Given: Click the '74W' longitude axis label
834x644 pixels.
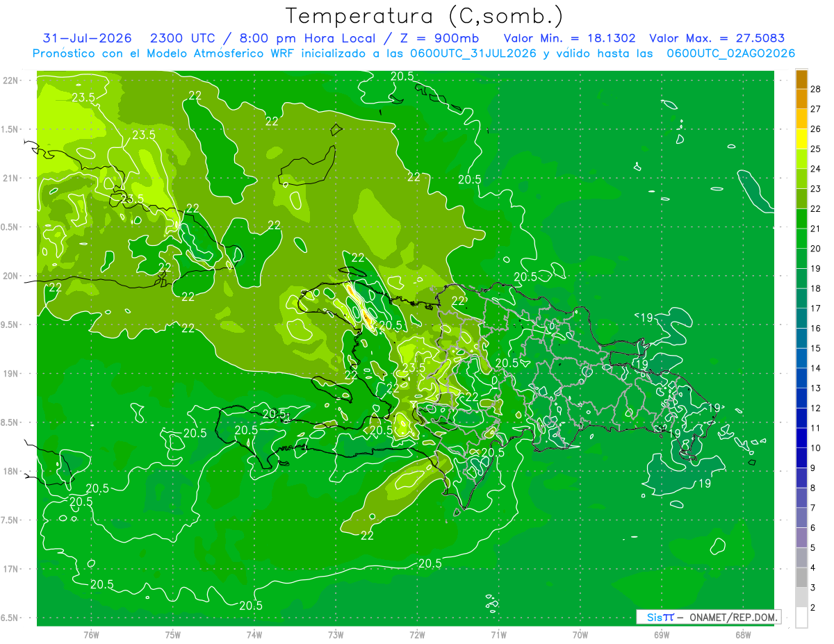Looking at the screenshot, I should (x=254, y=635).
